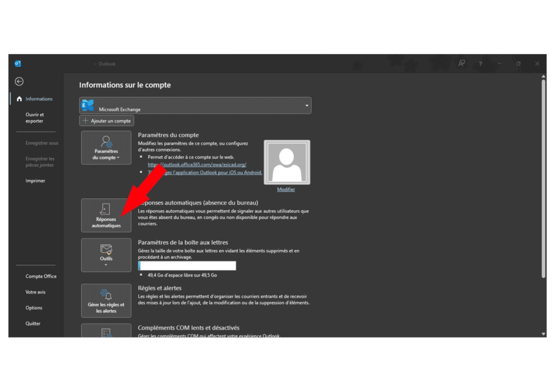Click Ajouter un compte button
The height and width of the screenshot is (392, 555).
tap(107, 121)
